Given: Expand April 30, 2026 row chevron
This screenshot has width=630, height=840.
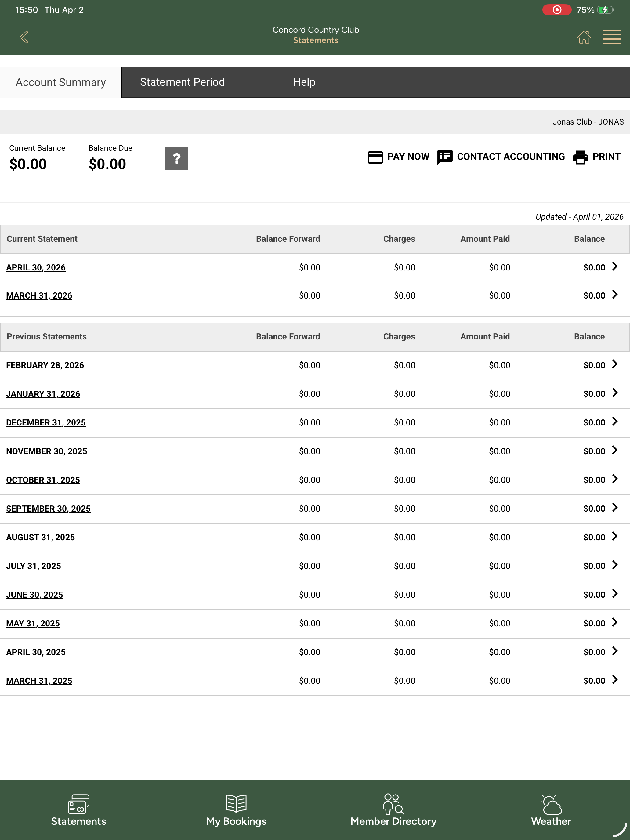Looking at the screenshot, I should 615,266.
